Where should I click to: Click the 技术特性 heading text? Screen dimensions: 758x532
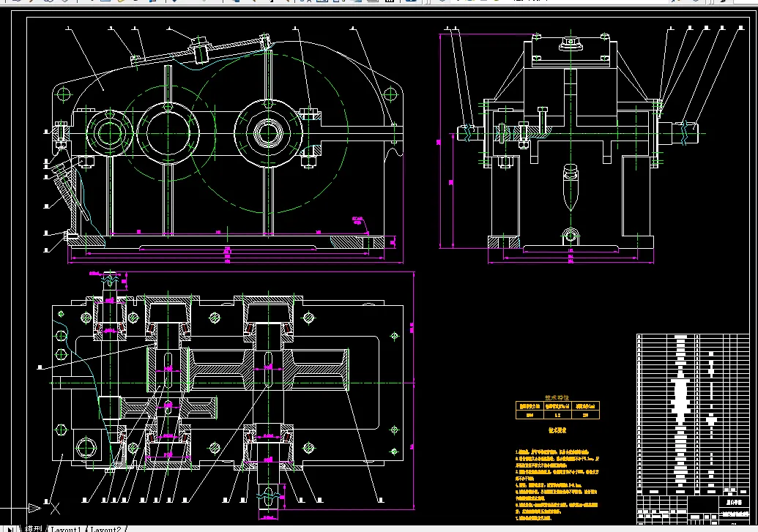[557, 397]
